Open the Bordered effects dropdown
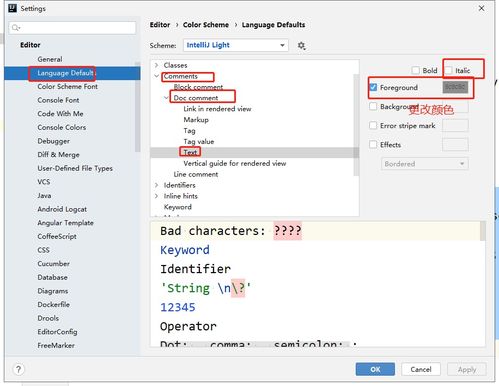This screenshot has height=386, width=499. pyautogui.click(x=425, y=164)
